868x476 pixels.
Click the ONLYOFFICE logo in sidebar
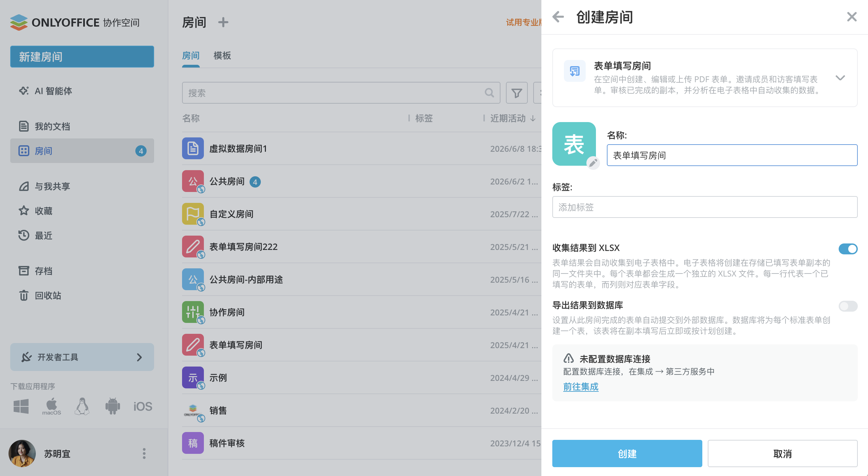click(x=75, y=23)
